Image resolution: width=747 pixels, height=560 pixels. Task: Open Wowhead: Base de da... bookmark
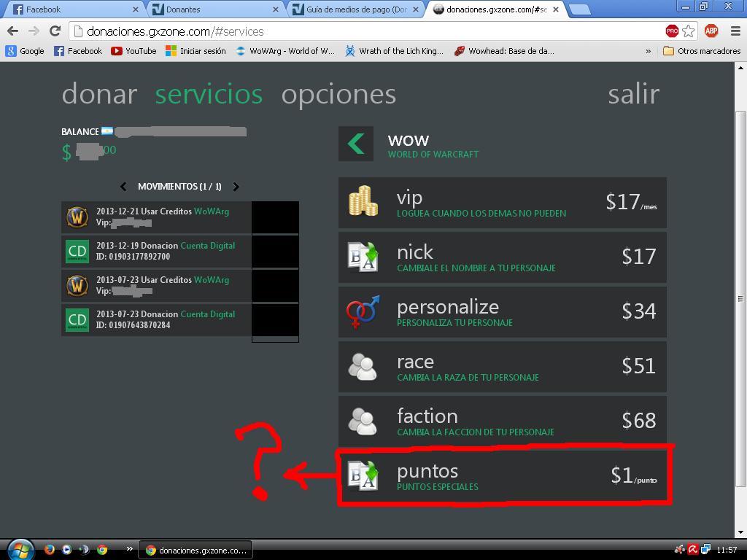point(504,51)
